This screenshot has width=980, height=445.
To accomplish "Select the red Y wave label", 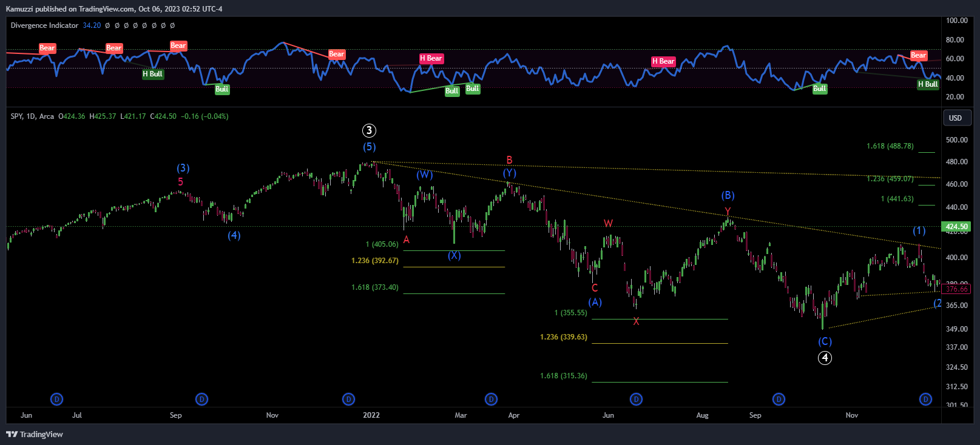I will (x=728, y=211).
